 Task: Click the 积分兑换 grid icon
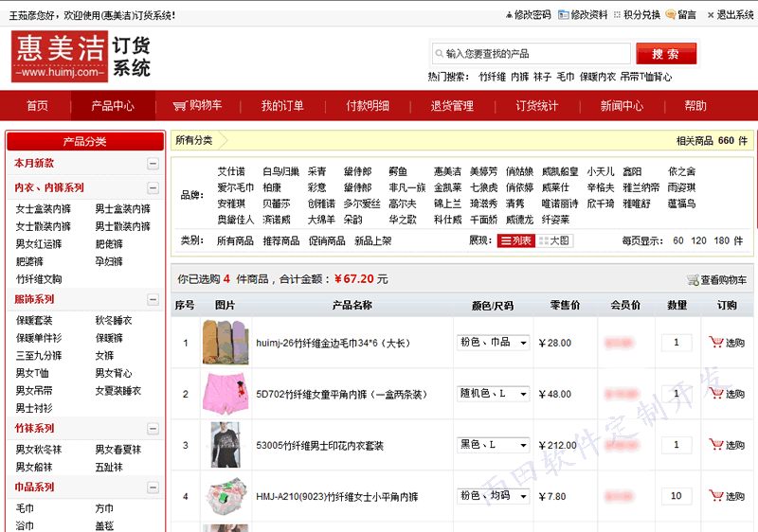(x=617, y=15)
